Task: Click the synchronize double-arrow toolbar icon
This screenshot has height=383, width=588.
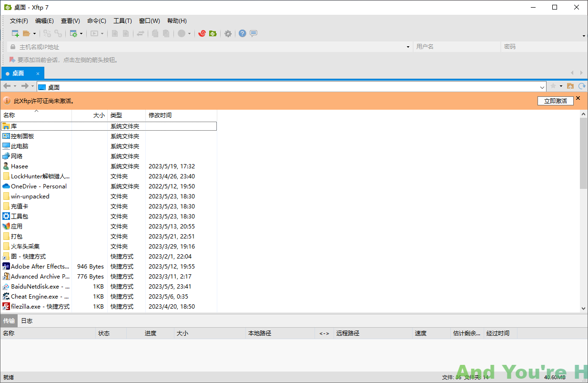Action: [x=141, y=33]
